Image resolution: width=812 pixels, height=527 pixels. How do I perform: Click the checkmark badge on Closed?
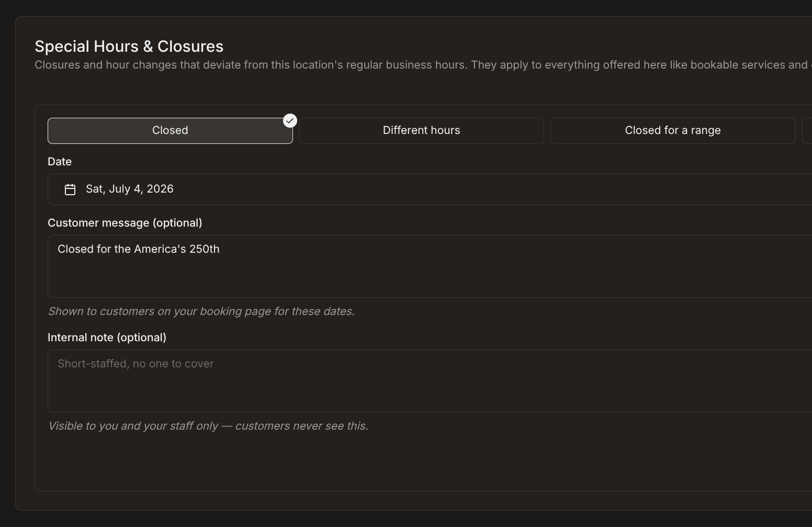coord(290,121)
